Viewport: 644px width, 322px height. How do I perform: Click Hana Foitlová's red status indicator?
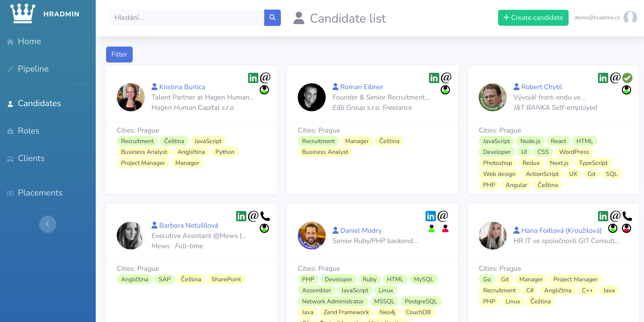point(626,228)
